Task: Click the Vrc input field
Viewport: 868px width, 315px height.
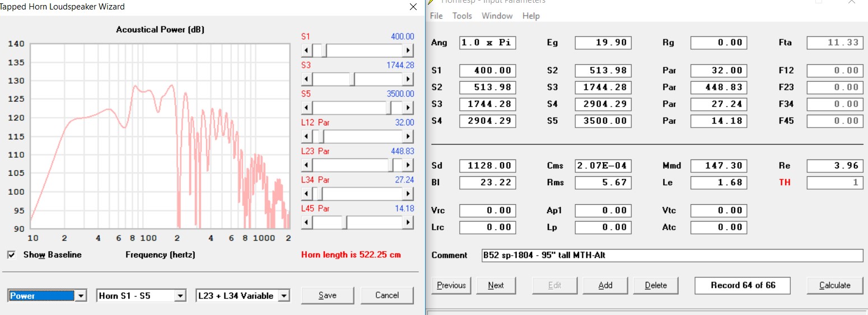Action: (x=488, y=210)
